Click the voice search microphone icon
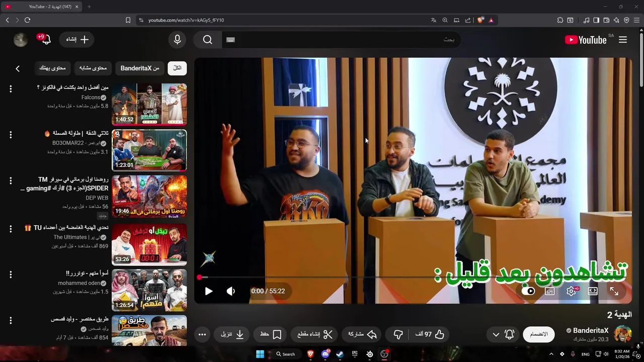The height and width of the screenshot is (362, 644). coord(177,40)
